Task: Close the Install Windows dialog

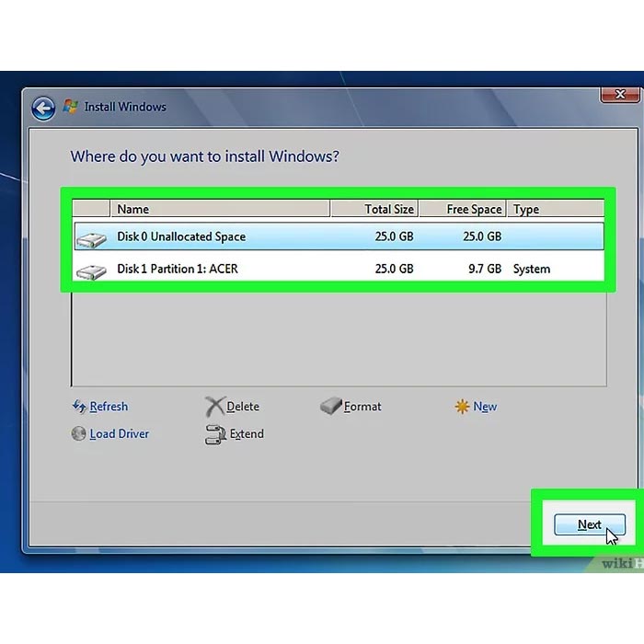Action: coord(620,95)
